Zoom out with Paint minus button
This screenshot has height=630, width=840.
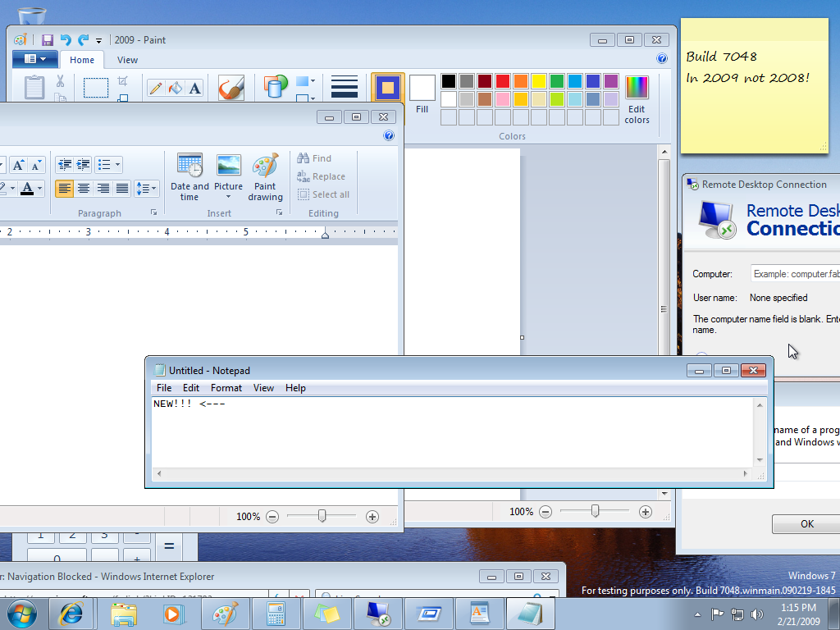[x=546, y=512]
